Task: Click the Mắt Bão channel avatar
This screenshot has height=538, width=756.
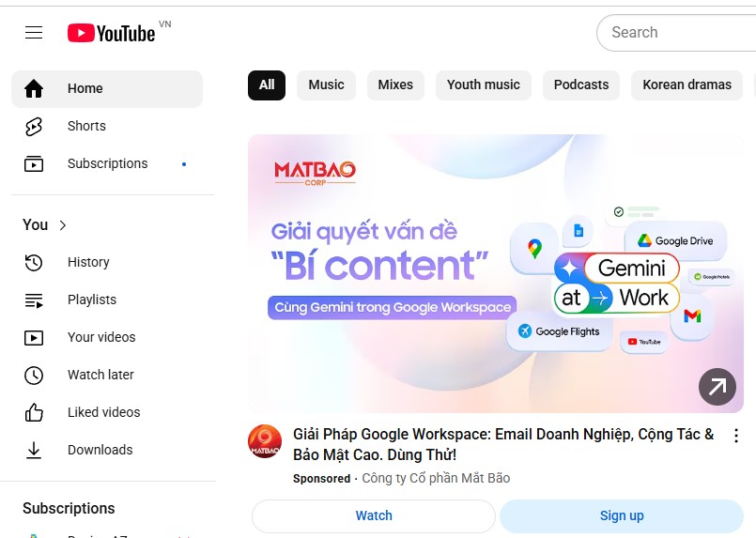Action: point(265,441)
